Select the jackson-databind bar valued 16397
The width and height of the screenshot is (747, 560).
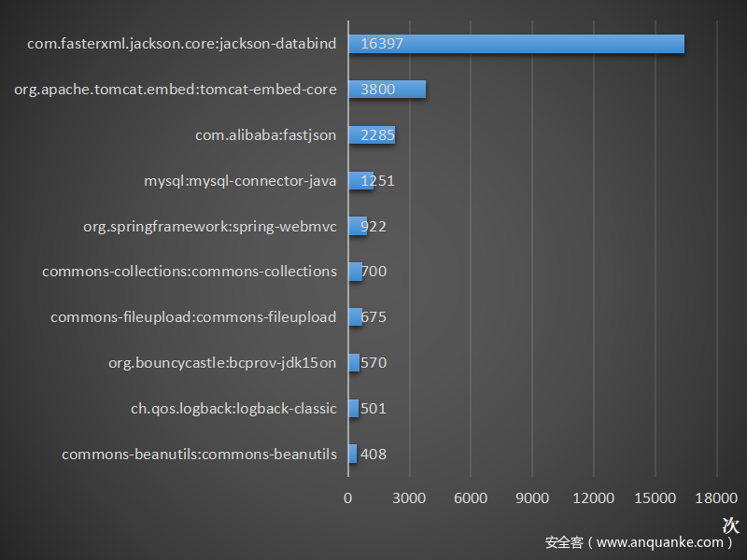point(516,44)
